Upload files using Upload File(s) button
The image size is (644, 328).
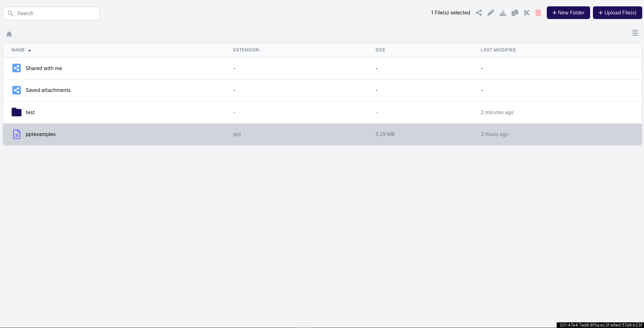tap(617, 13)
